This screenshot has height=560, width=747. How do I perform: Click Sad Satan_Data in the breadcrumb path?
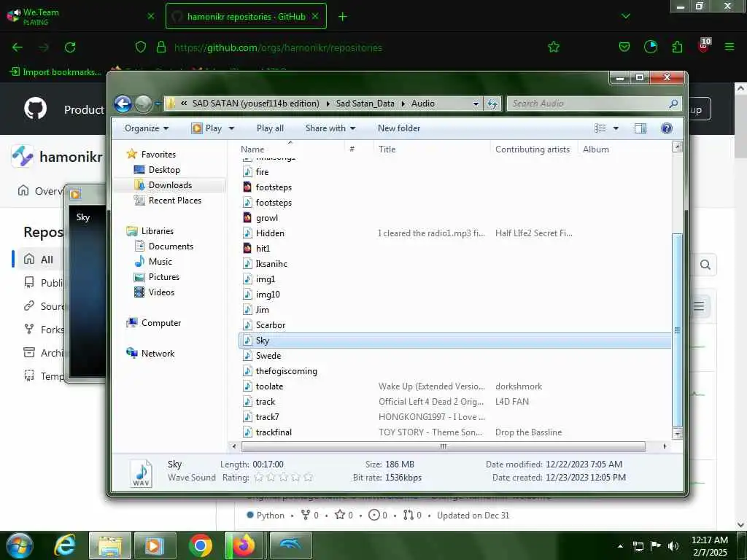365,104
